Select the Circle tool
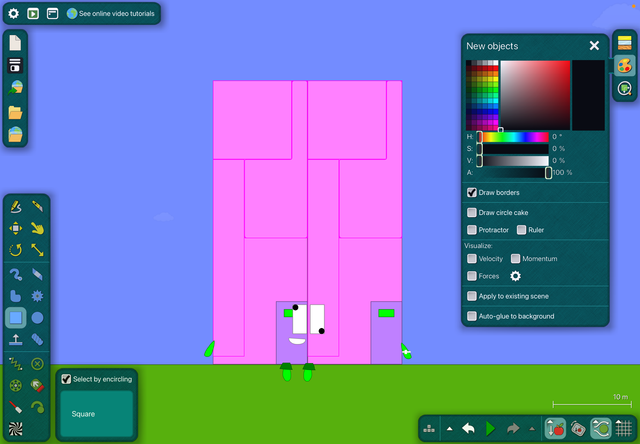Screen dimensions: 640x444 point(37,318)
